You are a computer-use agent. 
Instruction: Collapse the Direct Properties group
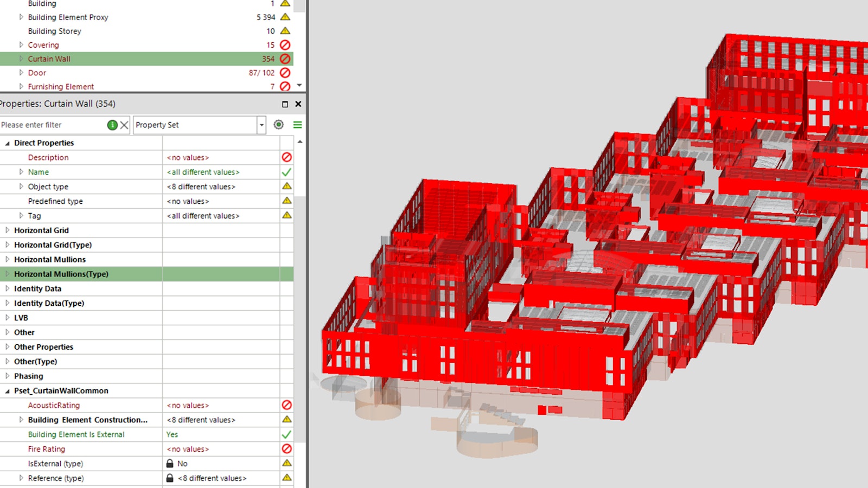pyautogui.click(x=8, y=143)
